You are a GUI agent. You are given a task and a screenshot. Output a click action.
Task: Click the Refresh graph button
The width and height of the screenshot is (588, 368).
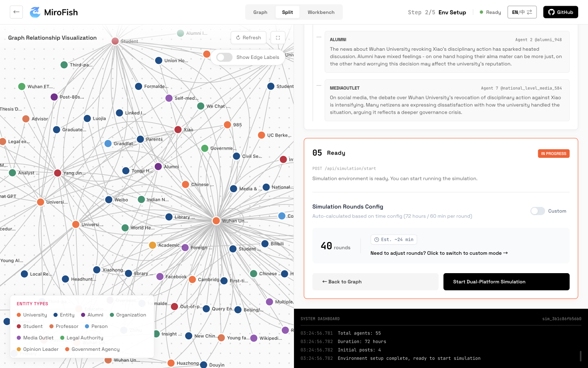[x=248, y=38]
